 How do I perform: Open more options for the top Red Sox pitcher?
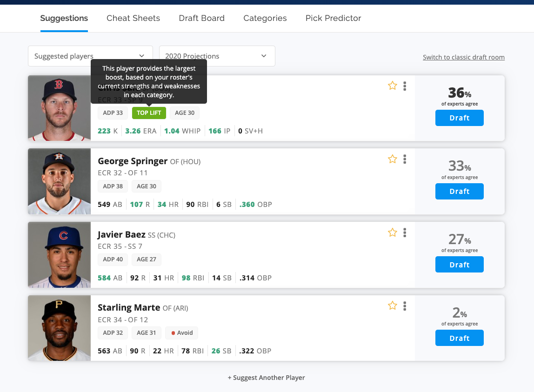[405, 86]
